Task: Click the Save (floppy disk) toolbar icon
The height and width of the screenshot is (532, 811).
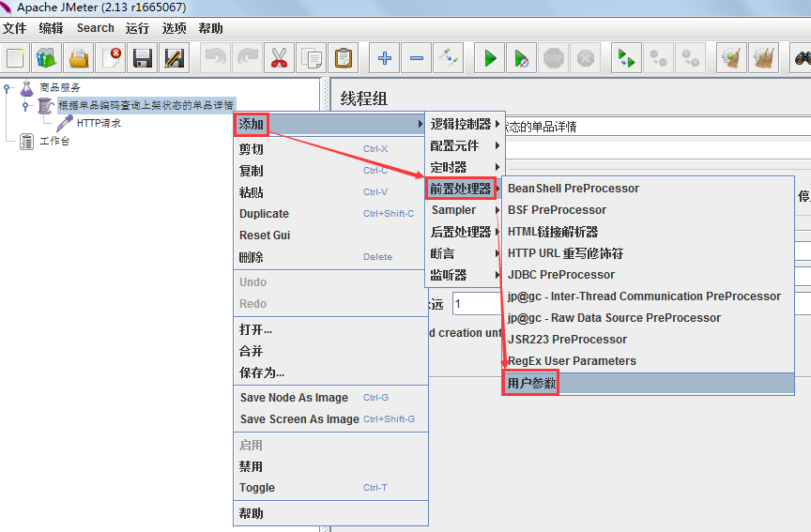Action: [143, 58]
